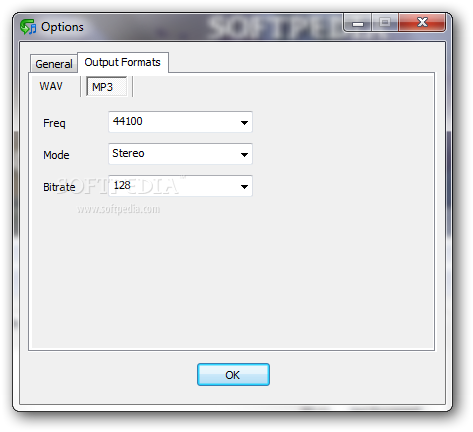Expand the Freq dropdown arrow
Screen dimensions: 473x432
tap(244, 122)
